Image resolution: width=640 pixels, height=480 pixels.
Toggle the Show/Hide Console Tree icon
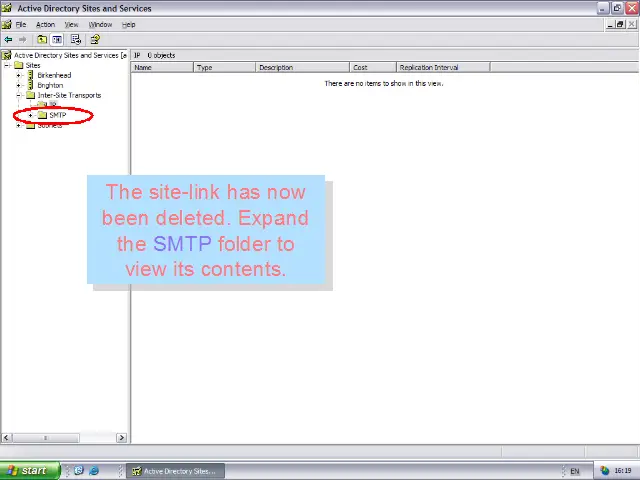coord(57,40)
